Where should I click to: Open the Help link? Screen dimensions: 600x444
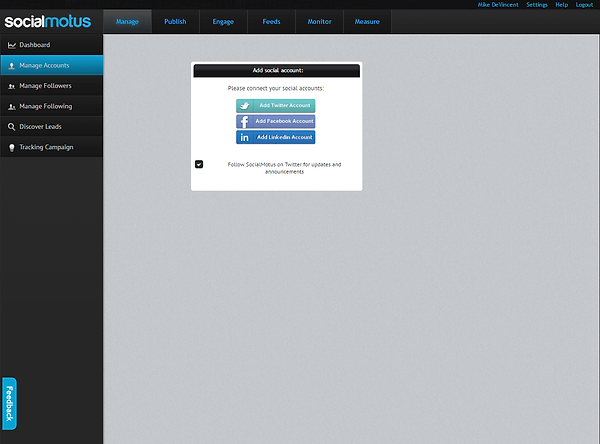click(x=562, y=5)
